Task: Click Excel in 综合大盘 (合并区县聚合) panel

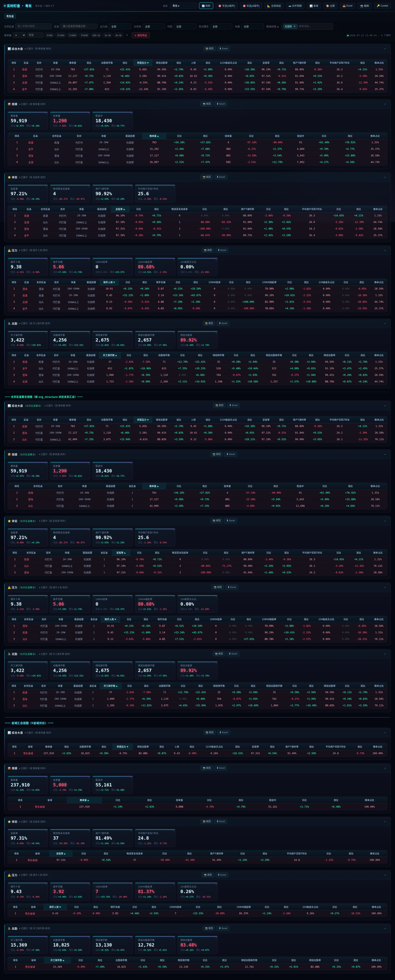Action: tap(233, 405)
